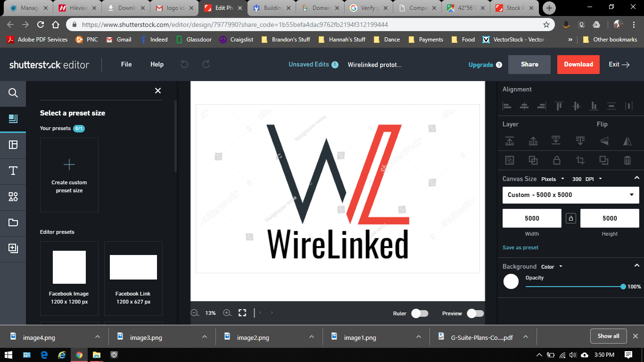Click the crop icon in layer tools
The image size is (644, 362).
tap(580, 160)
